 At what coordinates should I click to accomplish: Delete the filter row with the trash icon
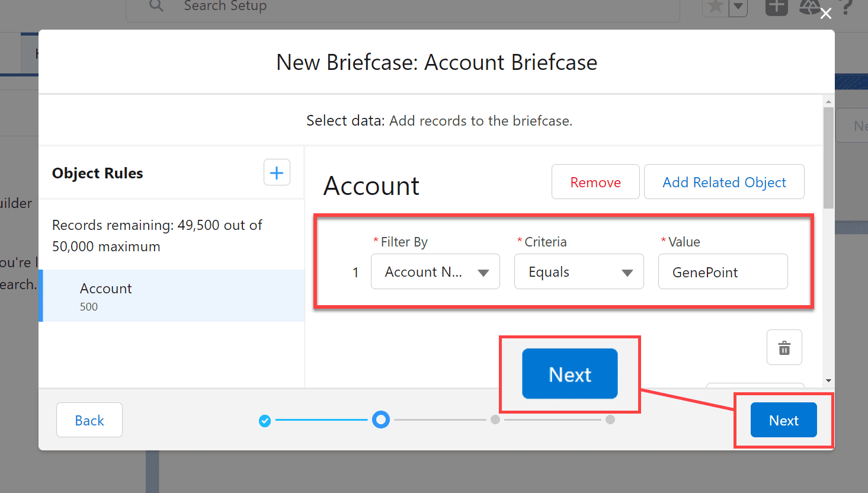(x=784, y=347)
